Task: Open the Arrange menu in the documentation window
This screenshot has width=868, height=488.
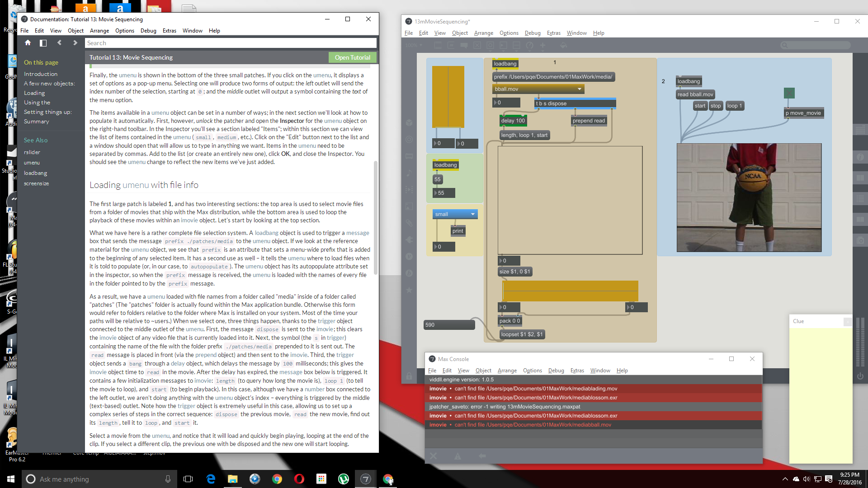Action: pyautogui.click(x=99, y=31)
